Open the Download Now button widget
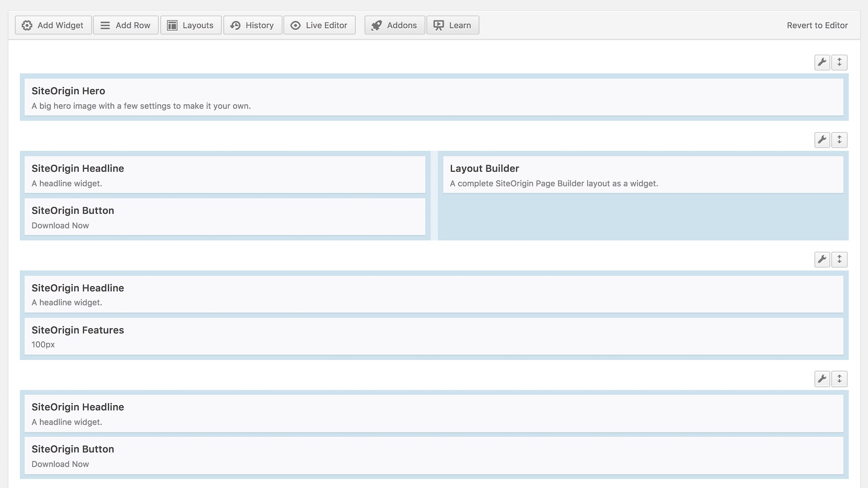The image size is (868, 488). pos(225,217)
